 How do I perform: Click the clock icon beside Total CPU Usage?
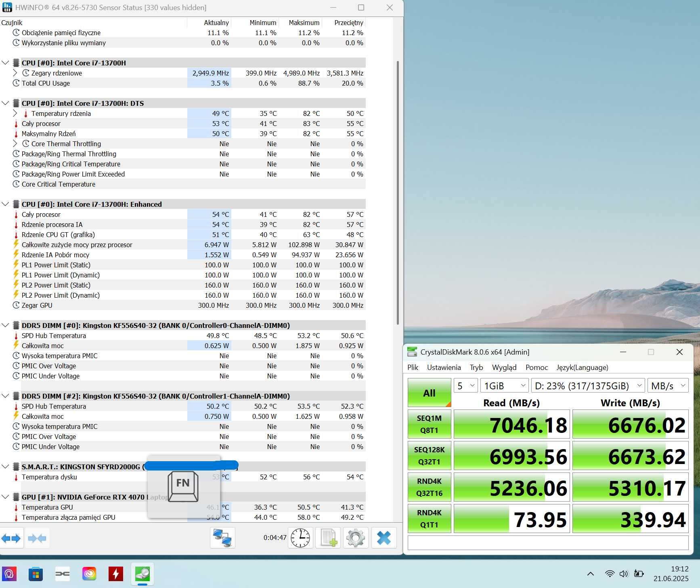(x=16, y=83)
